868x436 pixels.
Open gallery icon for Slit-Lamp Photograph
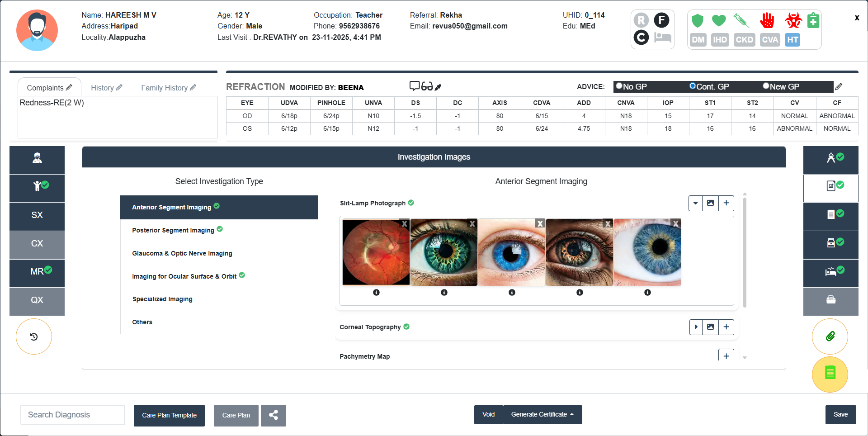click(x=710, y=203)
